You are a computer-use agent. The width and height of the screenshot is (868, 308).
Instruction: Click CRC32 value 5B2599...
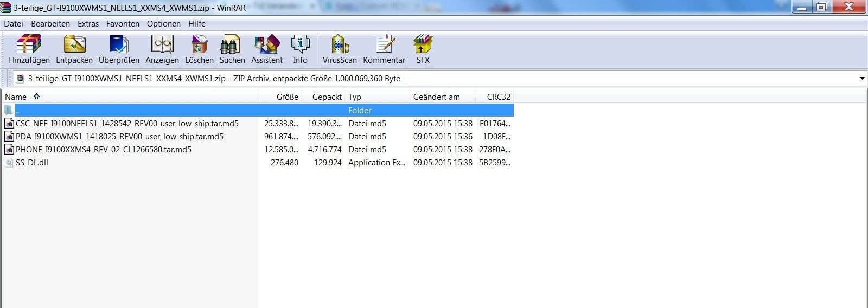pos(495,163)
